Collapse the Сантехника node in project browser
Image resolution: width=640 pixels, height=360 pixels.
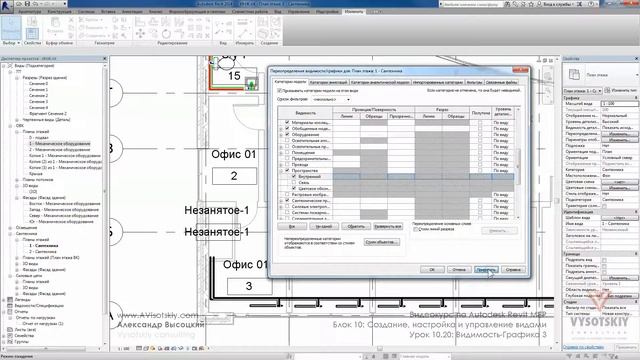[x=11, y=233]
